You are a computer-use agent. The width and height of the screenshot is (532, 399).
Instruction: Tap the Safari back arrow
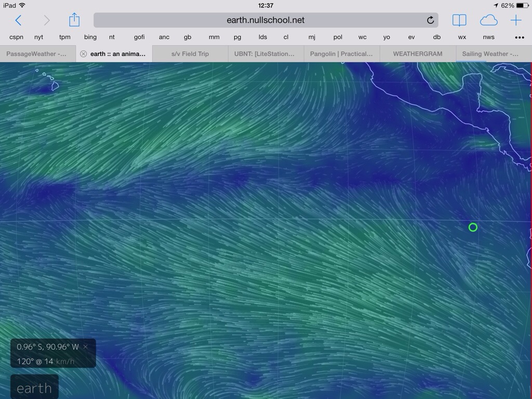(x=18, y=20)
